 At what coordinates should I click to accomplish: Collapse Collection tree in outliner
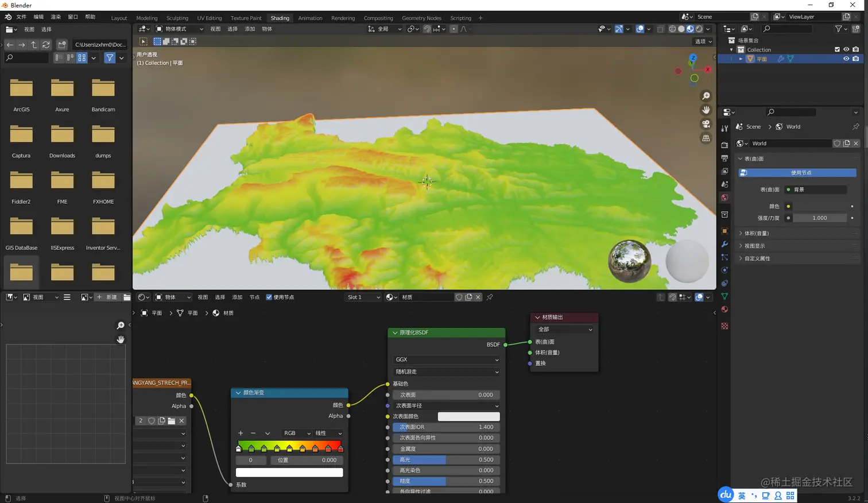[x=731, y=49]
